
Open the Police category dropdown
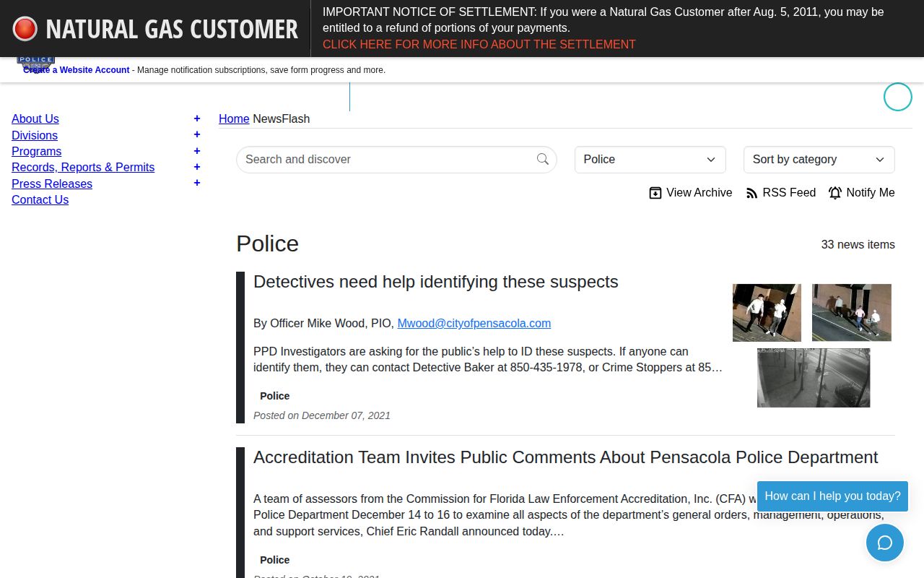[650, 160]
